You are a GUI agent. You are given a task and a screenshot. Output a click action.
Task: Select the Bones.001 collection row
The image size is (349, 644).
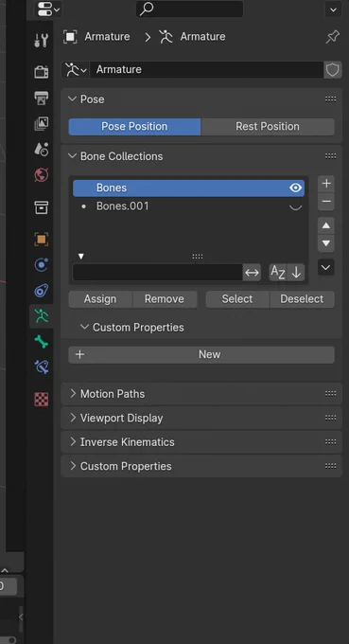pyautogui.click(x=188, y=206)
